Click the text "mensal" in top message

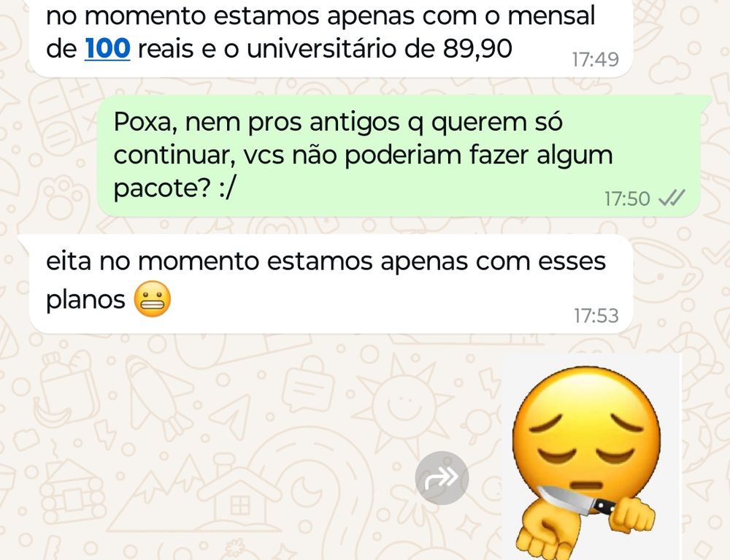click(x=550, y=15)
